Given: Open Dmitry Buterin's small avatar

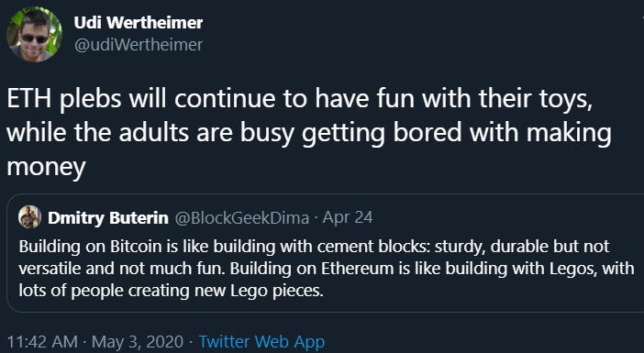Looking at the screenshot, I should (29, 217).
